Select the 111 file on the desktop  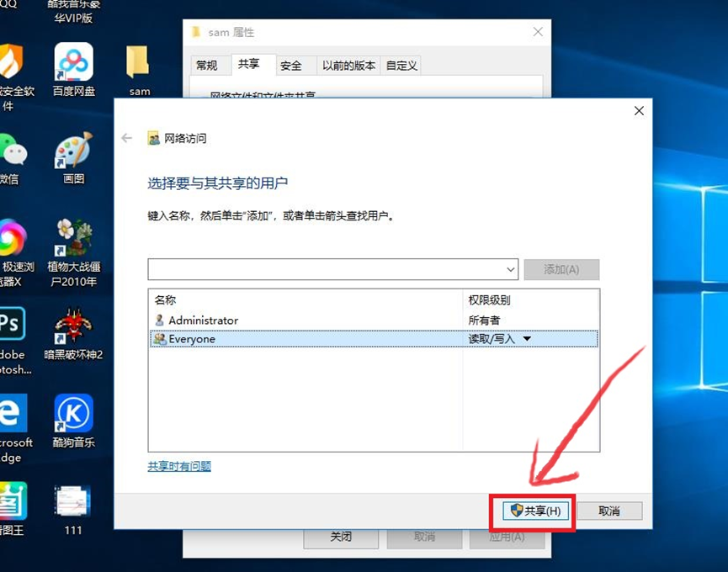[x=73, y=501]
